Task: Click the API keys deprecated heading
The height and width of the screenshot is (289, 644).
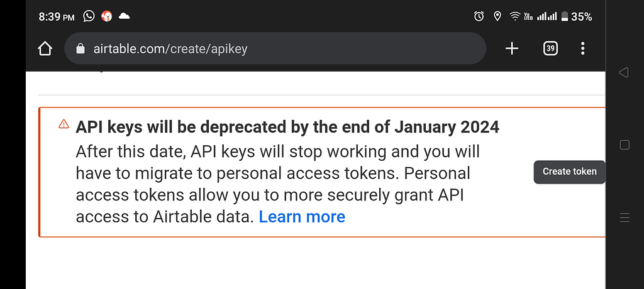Action: click(x=287, y=128)
